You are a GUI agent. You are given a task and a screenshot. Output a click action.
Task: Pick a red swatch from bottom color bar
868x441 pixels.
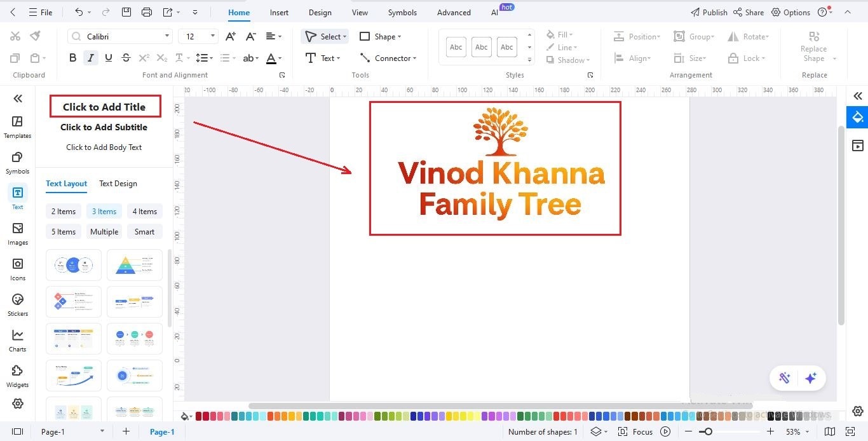[x=199, y=415]
